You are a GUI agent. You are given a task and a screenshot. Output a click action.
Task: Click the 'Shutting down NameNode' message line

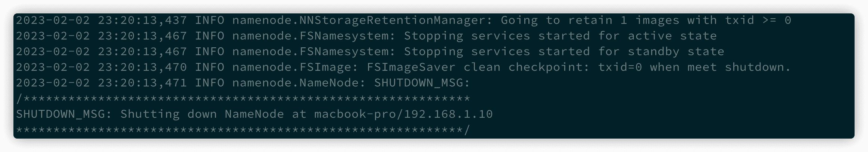(x=254, y=114)
